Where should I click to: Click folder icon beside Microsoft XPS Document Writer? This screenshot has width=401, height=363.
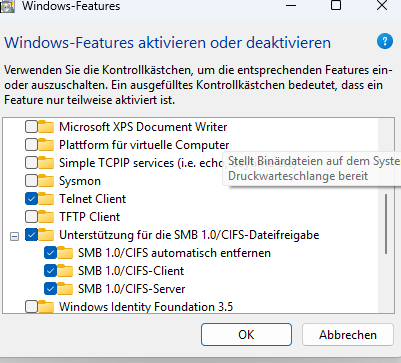[46, 127]
